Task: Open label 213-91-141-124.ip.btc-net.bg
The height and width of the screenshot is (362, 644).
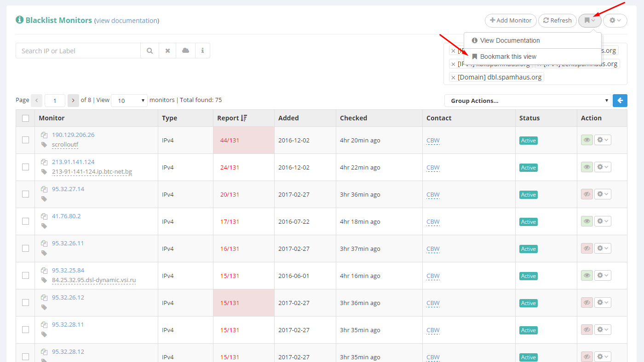Action: pos(92,172)
